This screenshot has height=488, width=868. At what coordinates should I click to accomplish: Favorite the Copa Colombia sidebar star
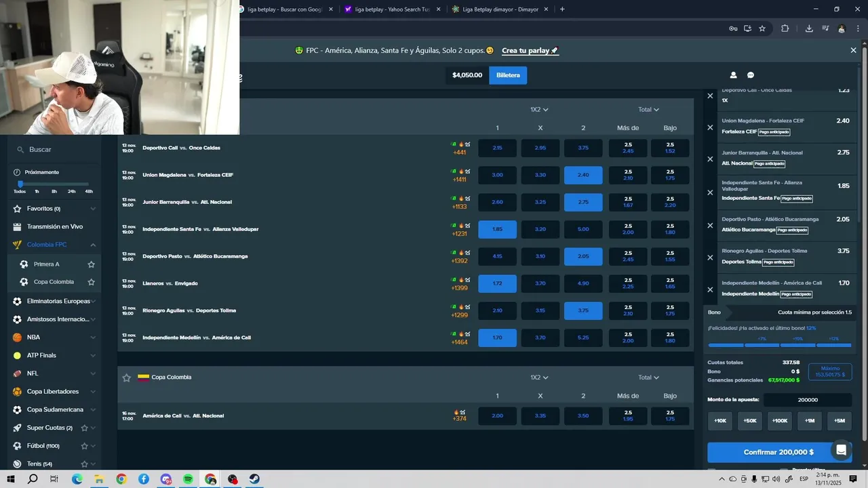coord(91,282)
